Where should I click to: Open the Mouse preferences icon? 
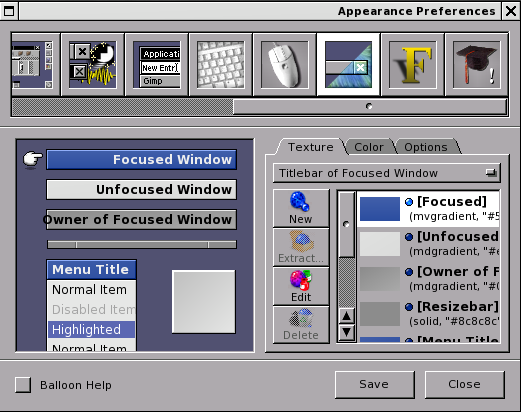[285, 64]
